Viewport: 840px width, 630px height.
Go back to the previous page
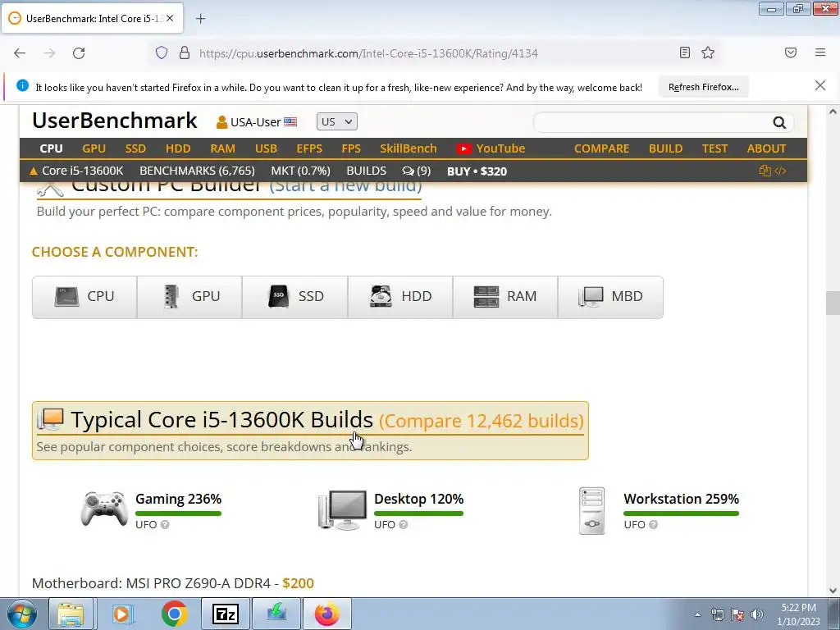pos(20,53)
